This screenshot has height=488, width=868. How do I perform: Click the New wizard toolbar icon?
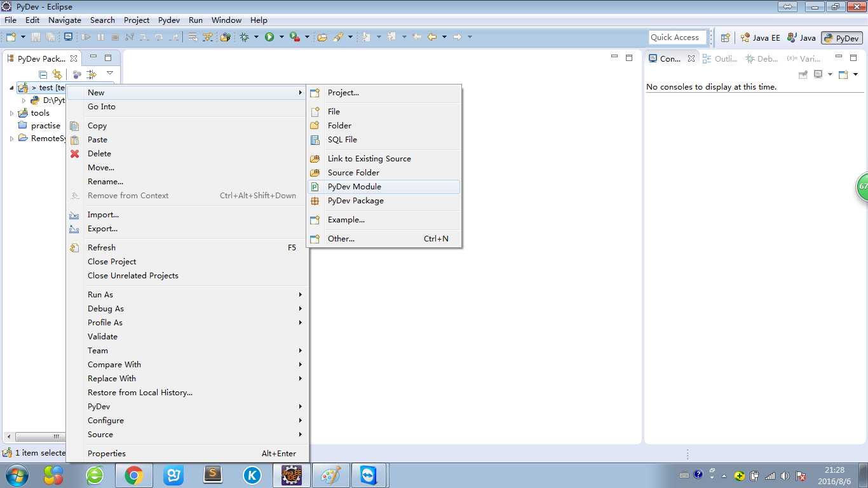pyautogui.click(x=11, y=37)
